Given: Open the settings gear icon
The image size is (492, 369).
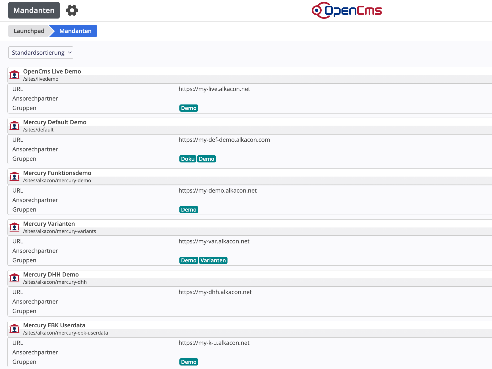Looking at the screenshot, I should [72, 10].
